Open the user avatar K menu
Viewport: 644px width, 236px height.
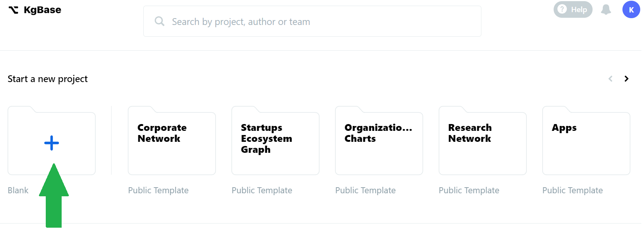(631, 9)
